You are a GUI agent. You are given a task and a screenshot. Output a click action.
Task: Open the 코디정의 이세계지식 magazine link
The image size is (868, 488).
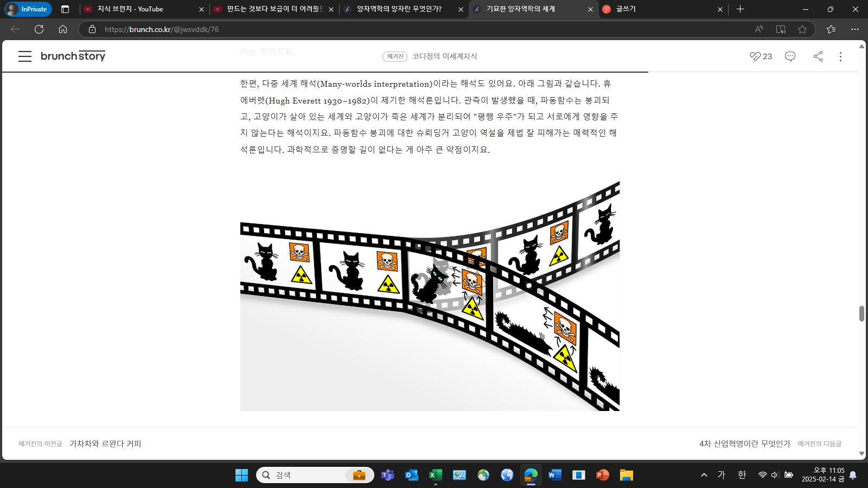(444, 56)
